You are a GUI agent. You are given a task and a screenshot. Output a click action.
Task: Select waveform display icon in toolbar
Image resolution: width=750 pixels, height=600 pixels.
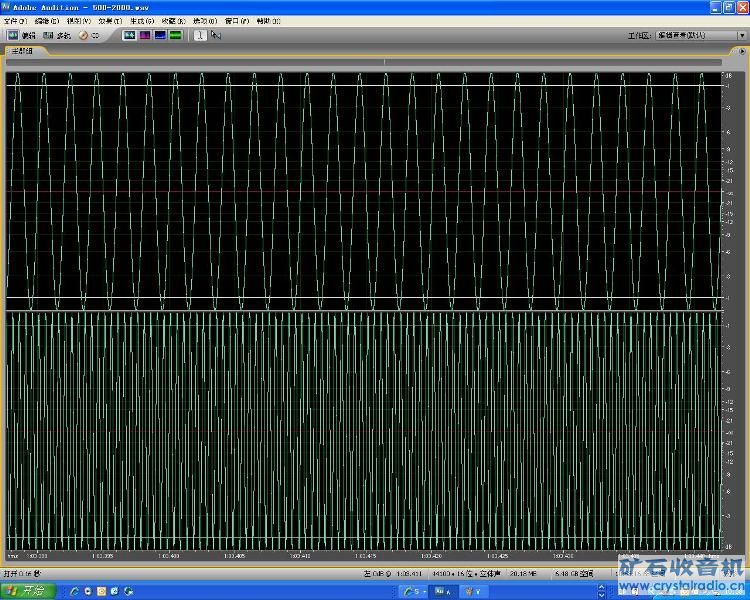click(x=129, y=35)
